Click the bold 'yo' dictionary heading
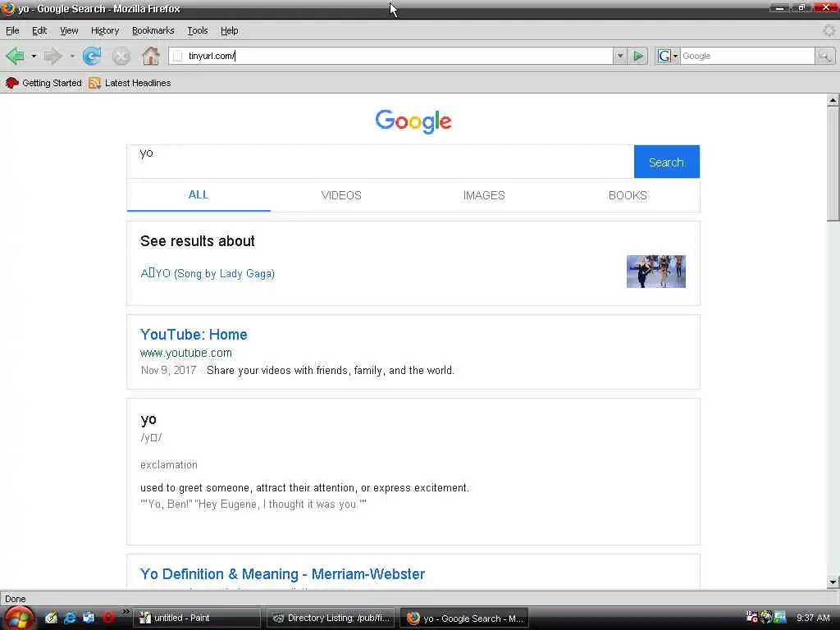Viewport: 840px width, 630px height. (148, 419)
